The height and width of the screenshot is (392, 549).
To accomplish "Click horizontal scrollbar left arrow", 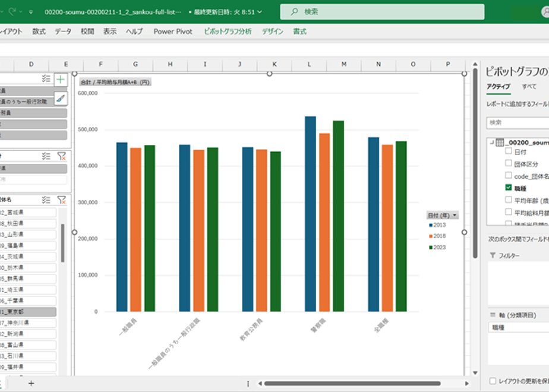I will point(260,384).
